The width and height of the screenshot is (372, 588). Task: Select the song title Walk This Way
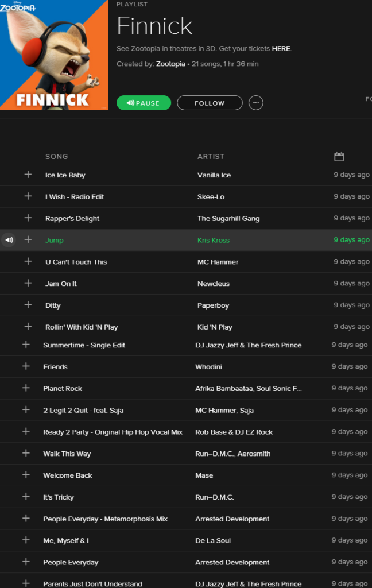(x=67, y=454)
